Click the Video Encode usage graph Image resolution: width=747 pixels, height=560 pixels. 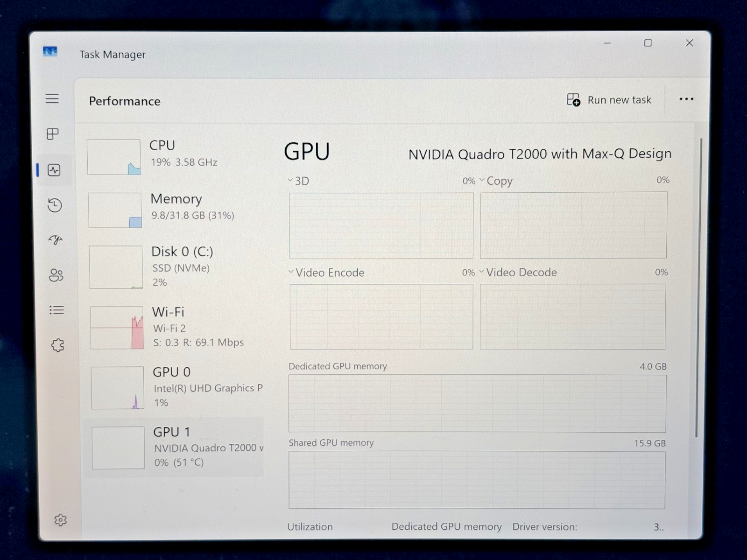(x=381, y=317)
